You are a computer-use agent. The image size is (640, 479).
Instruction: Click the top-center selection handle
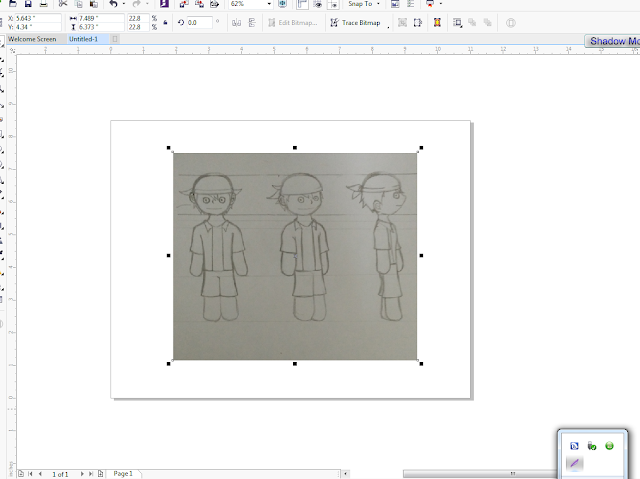click(295, 148)
